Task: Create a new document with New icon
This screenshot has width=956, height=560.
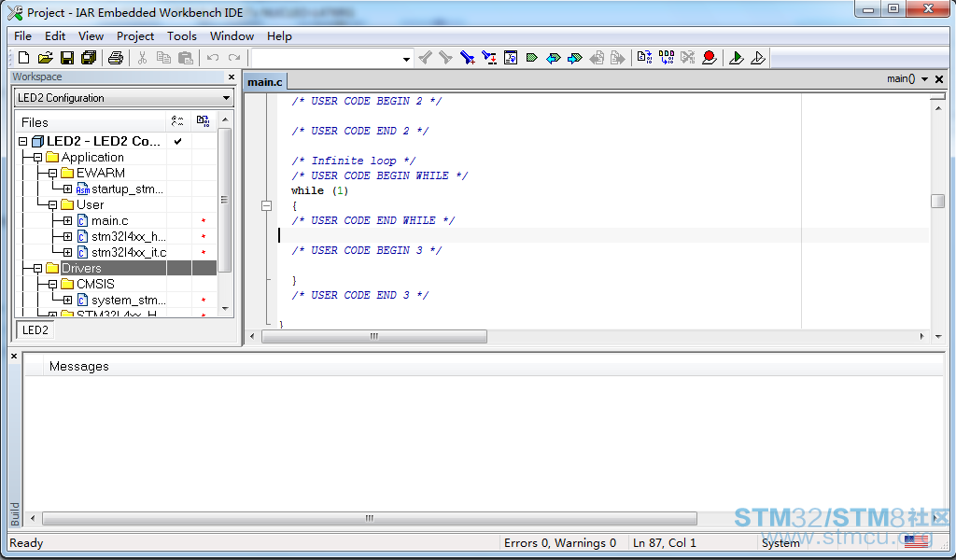Action: pos(23,58)
